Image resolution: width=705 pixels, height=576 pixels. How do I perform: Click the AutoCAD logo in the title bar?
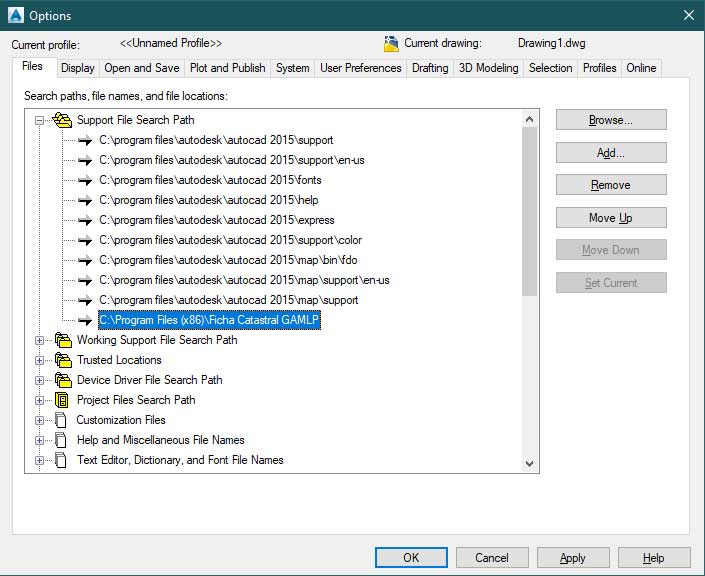pos(16,15)
